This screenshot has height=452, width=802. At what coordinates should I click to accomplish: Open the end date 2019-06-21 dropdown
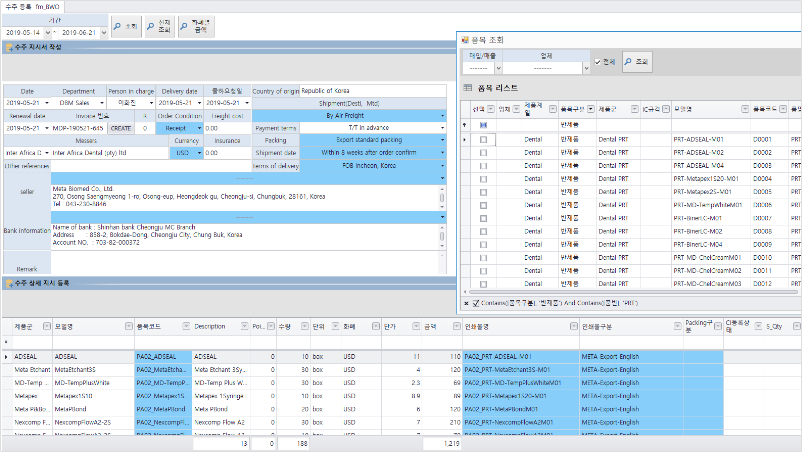pos(104,32)
